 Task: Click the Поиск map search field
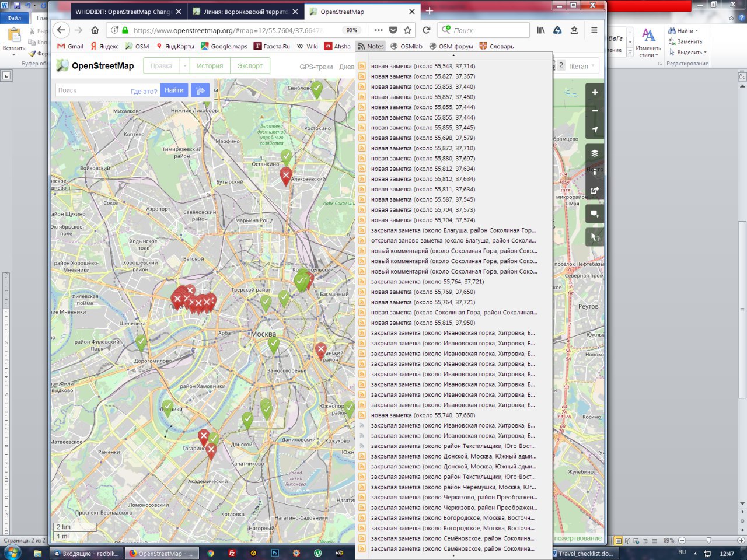pos(93,90)
